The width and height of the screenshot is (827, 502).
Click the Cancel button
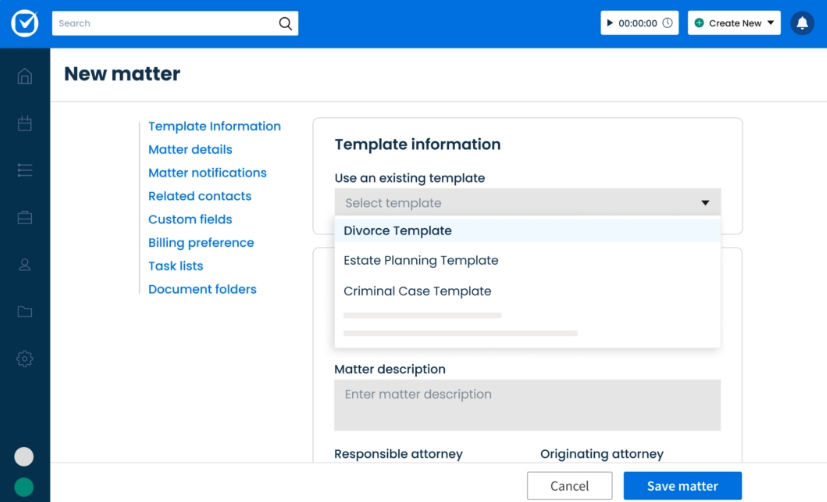click(570, 486)
